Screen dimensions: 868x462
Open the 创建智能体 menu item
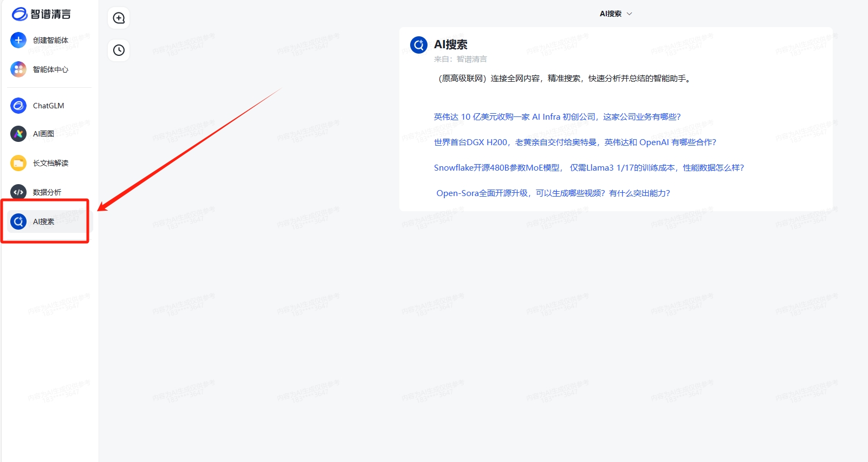[50, 40]
